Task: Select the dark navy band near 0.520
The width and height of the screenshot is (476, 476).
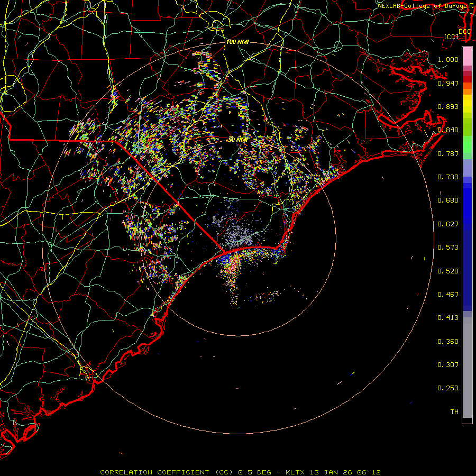Action: (x=467, y=270)
